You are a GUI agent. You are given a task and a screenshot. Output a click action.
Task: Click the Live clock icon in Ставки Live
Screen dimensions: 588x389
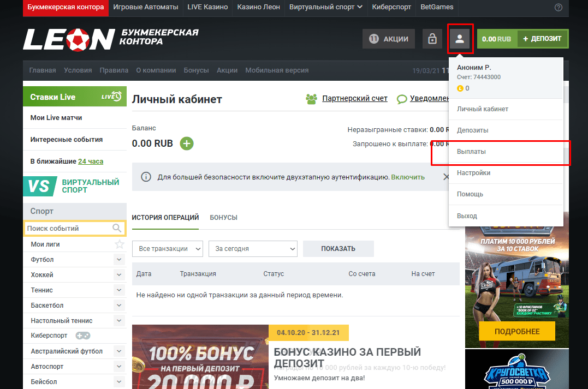(111, 97)
